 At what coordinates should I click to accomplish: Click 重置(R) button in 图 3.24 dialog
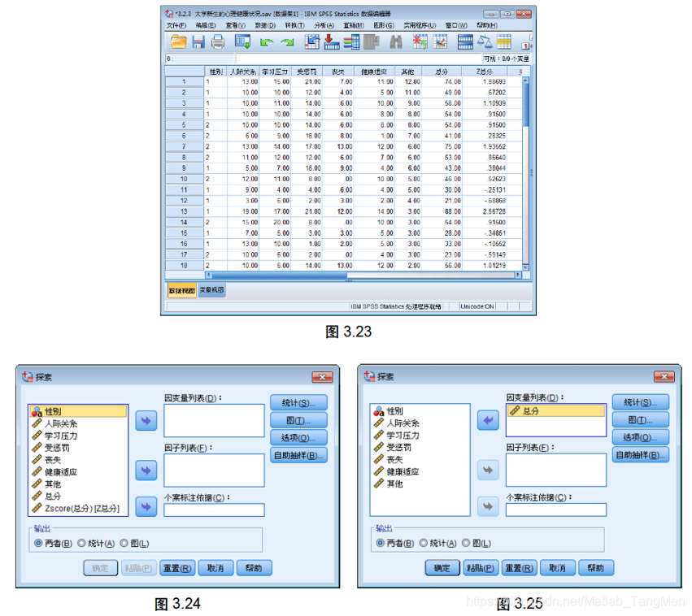pos(177,568)
